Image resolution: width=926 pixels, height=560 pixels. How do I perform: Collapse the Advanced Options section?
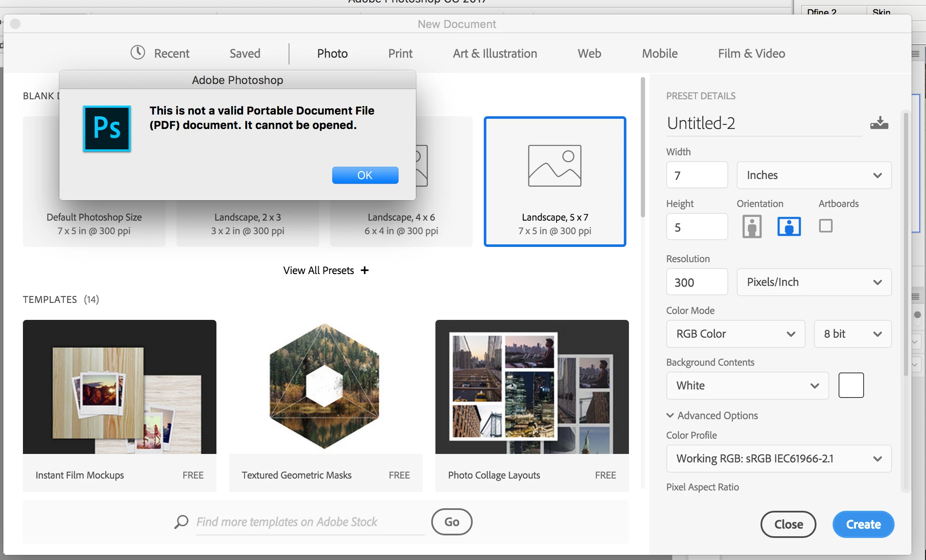point(670,415)
